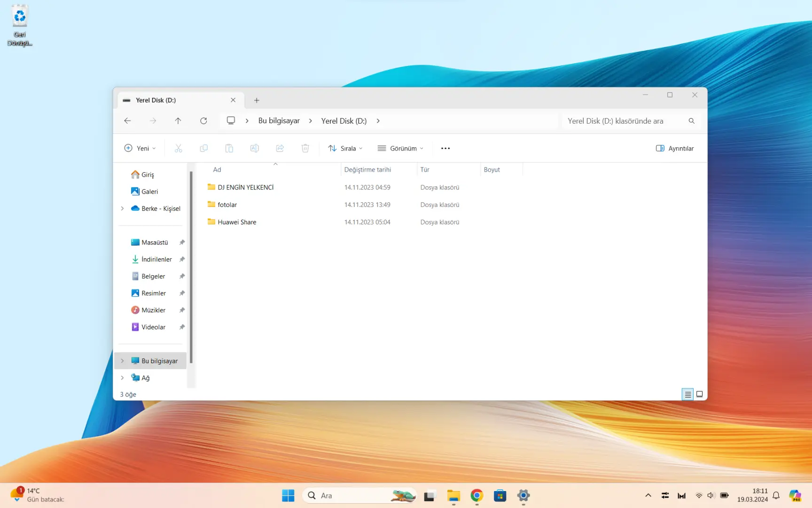Open the Copilot icon in tray
This screenshot has height=508, width=812.
795,495
